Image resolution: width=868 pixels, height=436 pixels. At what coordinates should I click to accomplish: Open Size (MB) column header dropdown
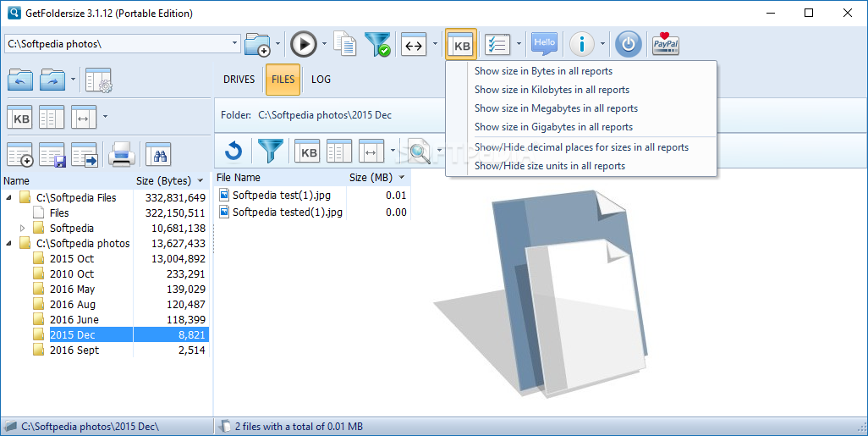tap(402, 177)
